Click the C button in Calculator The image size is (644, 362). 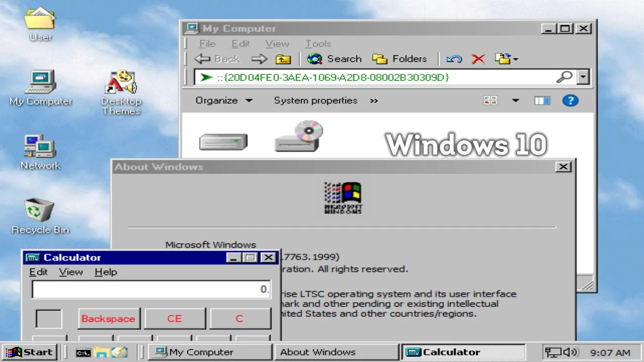point(239,319)
